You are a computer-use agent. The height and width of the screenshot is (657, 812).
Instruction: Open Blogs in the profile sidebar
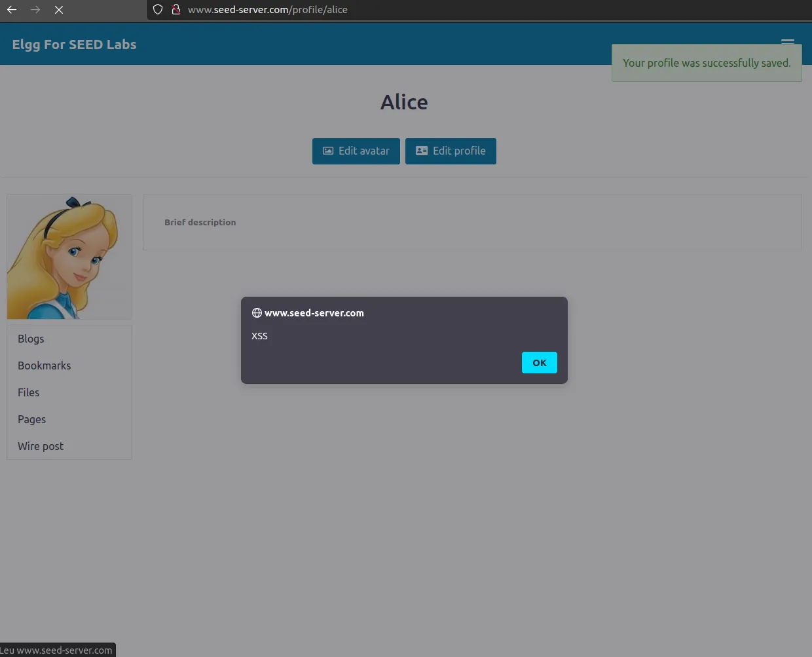[31, 339]
